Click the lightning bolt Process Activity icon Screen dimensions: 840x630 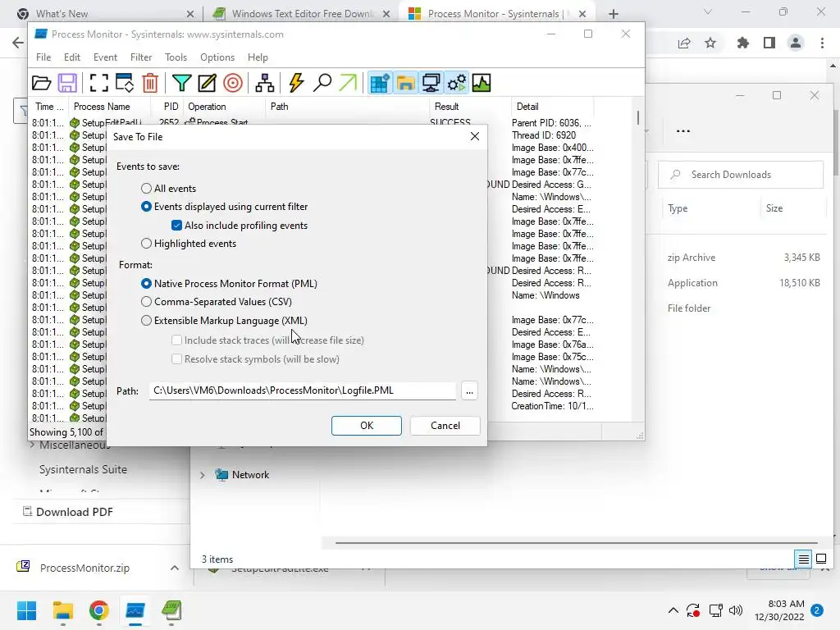[296, 83]
